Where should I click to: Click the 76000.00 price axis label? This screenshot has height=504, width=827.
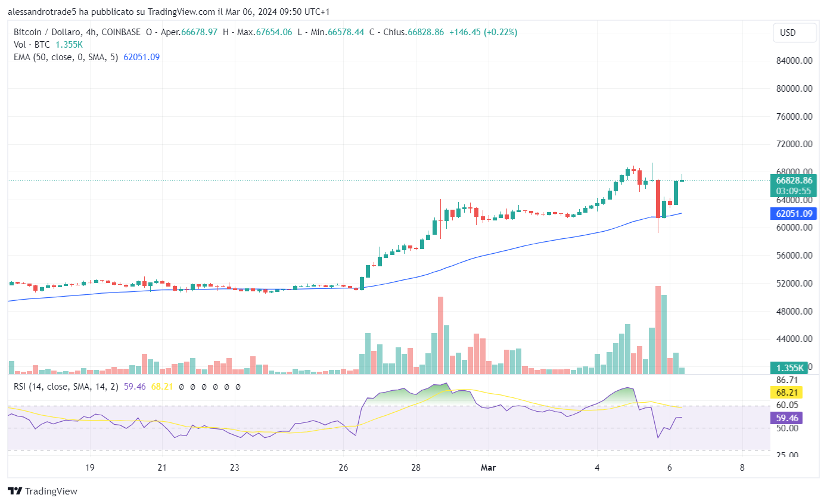(794, 117)
